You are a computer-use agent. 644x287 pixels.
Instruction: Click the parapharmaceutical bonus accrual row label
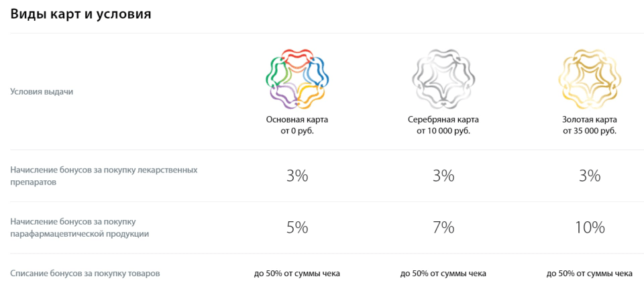(80, 227)
